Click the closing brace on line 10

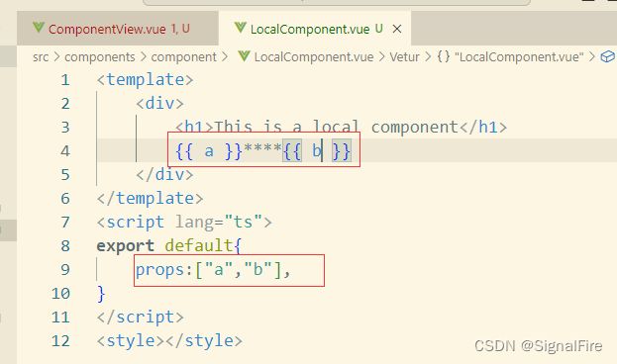[101, 294]
